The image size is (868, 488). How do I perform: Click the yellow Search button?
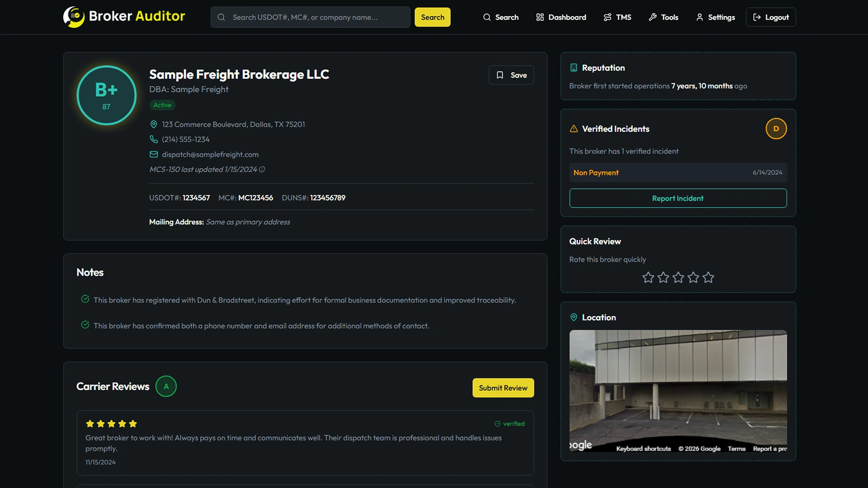[x=433, y=17]
